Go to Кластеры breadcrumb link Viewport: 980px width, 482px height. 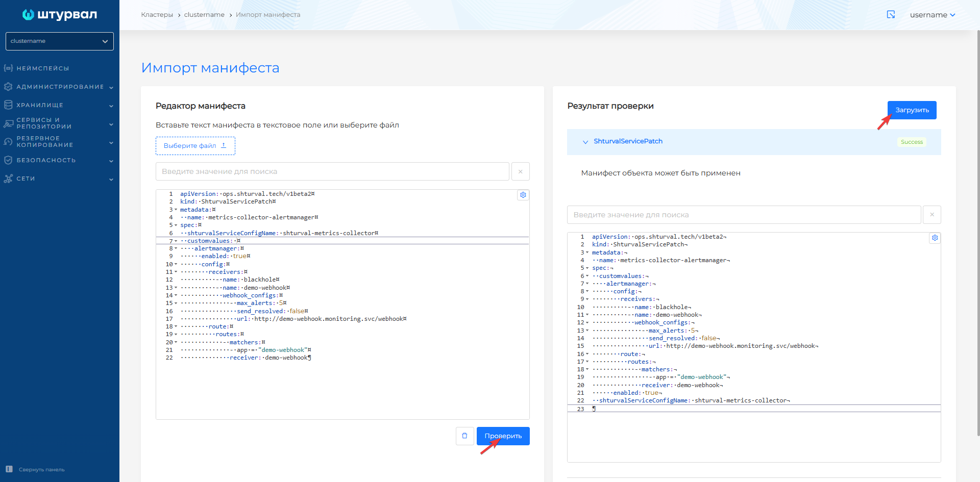point(157,15)
